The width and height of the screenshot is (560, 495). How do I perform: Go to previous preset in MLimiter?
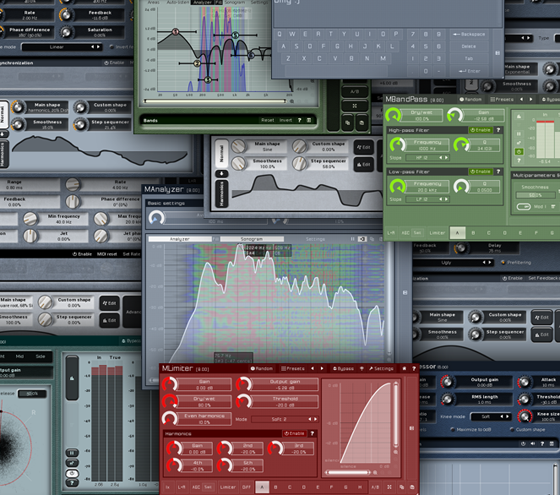(x=312, y=368)
